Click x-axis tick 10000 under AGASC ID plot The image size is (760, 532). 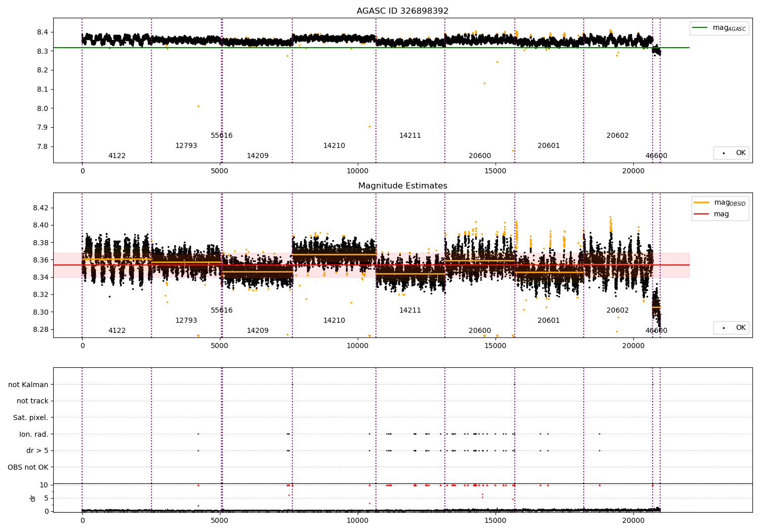[357, 171]
